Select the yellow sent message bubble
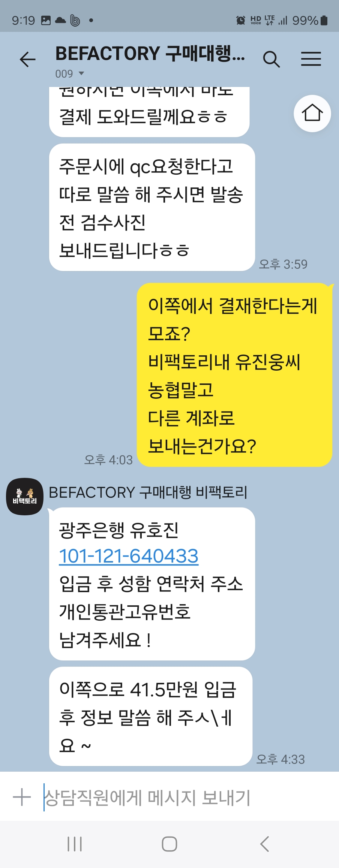Screen dimensions: 339x868 [x=235, y=375]
